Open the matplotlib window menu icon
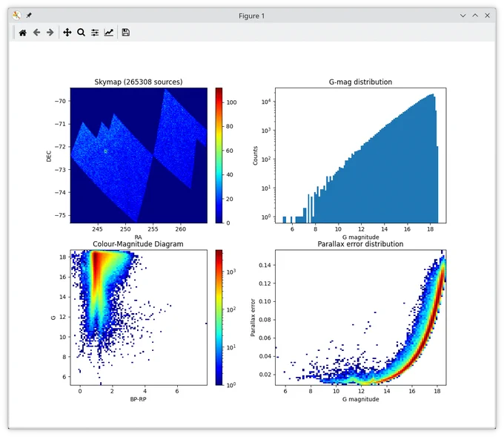This screenshot has height=437, width=504. 16,16
